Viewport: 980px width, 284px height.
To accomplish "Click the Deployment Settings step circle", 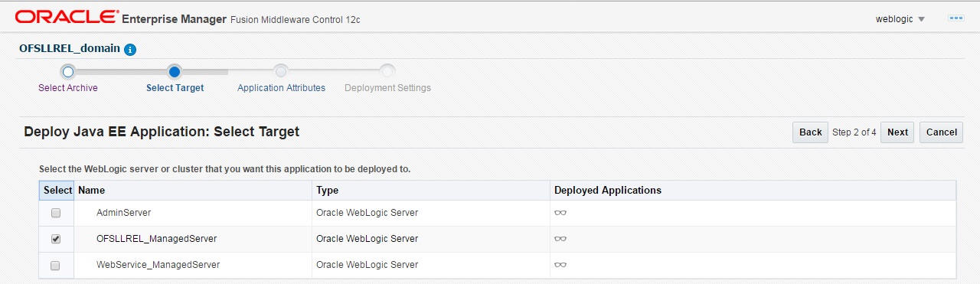I will click(387, 72).
